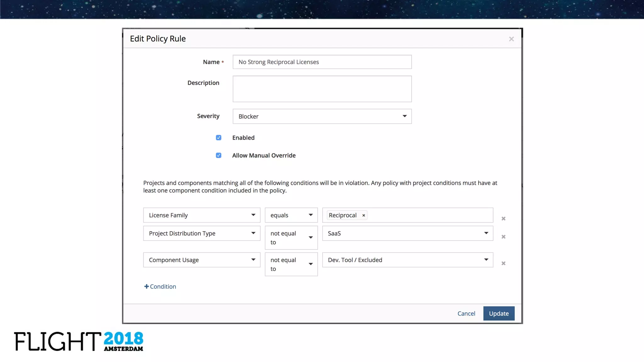Click into the Name text field

click(x=322, y=62)
